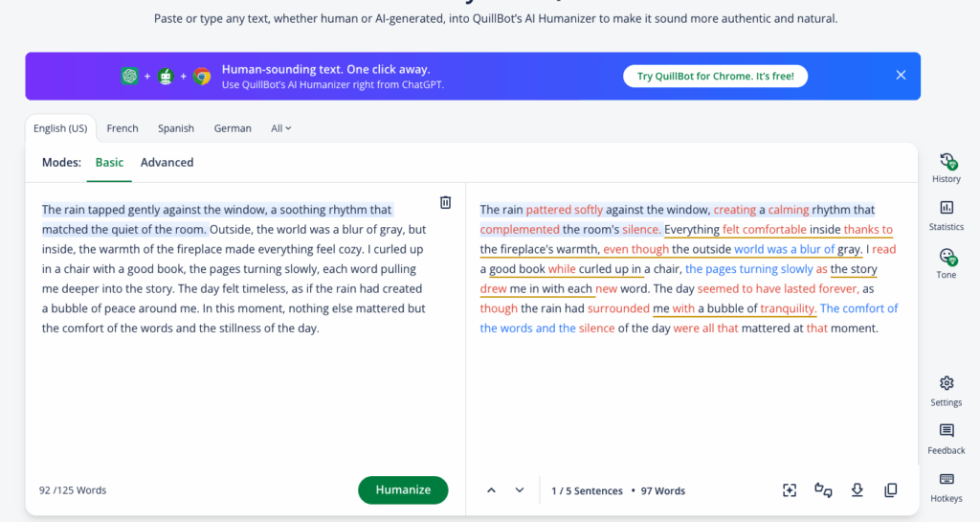Click the compare changes icon
The width and height of the screenshot is (980, 522).
point(823,490)
